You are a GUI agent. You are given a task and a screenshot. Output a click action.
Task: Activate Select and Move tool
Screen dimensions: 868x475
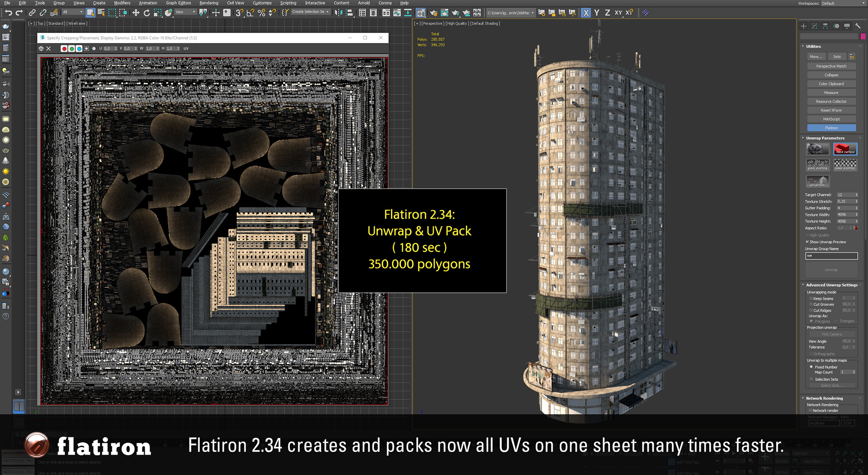[x=136, y=13]
